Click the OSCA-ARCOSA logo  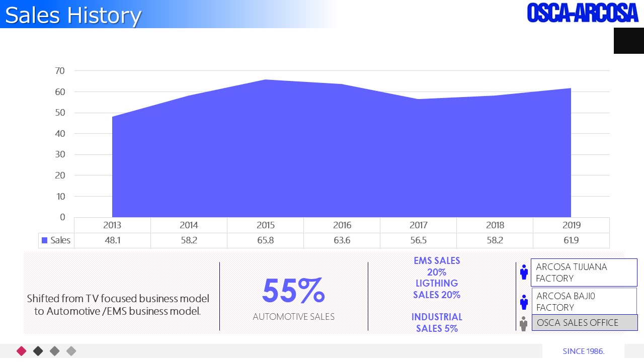[583, 13]
